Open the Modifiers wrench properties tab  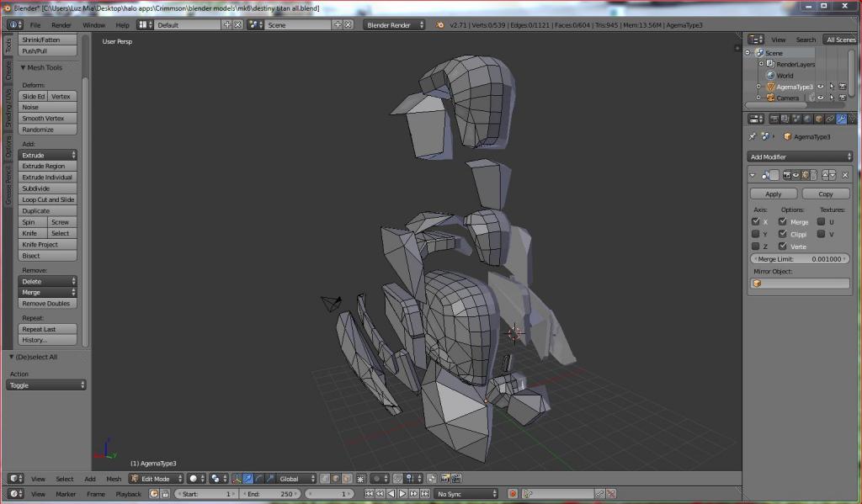(840, 119)
